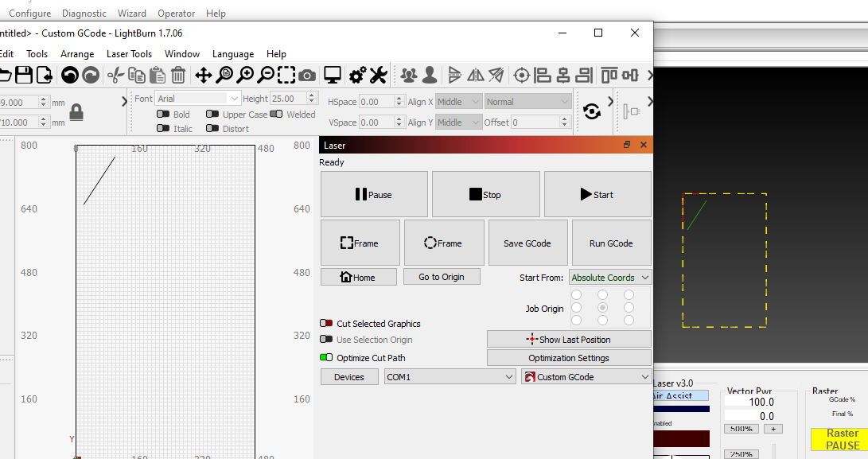Click the Stop button in Laser panel
868x459 pixels.
coord(485,194)
